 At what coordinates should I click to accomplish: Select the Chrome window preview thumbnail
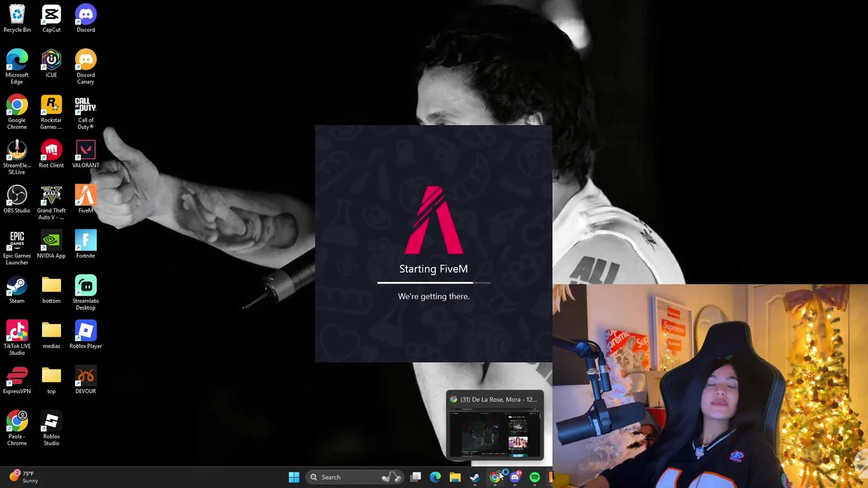pyautogui.click(x=495, y=434)
